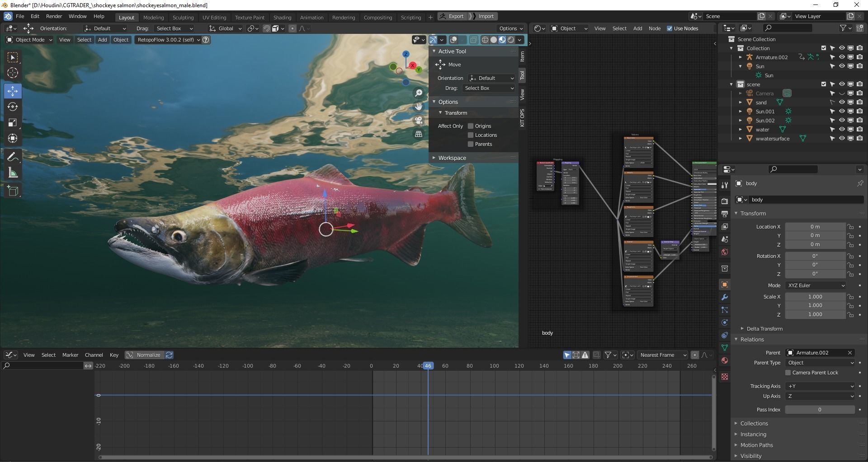
Task: Open the Material properties tab
Action: click(725, 360)
